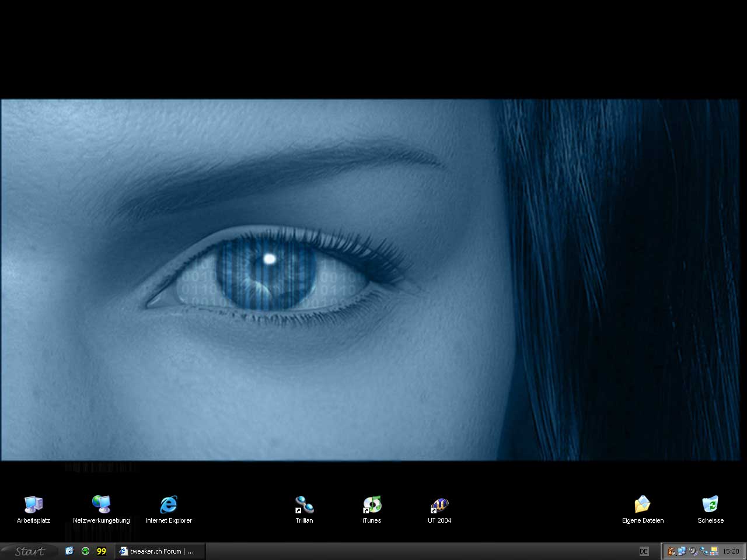Click the Trillian icon in system tray
This screenshot has width=747, height=560.
point(704,551)
